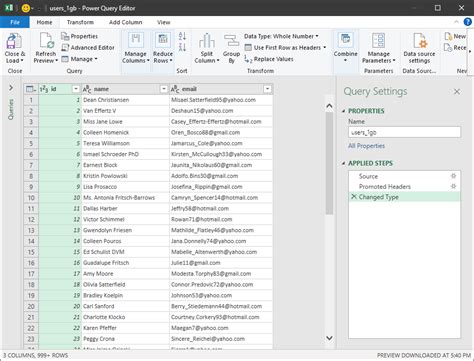Viewport: 474px width, 361px height.
Task: Open query Properties
Action: 79,36
